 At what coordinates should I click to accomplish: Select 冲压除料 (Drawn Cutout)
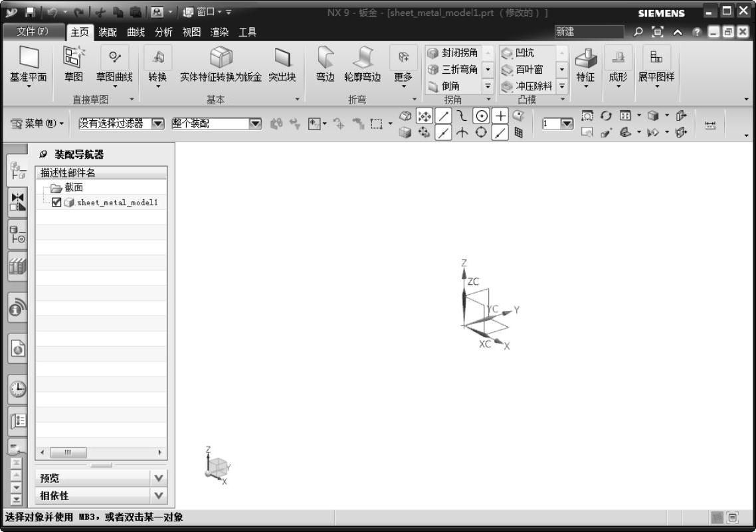pyautogui.click(x=527, y=86)
